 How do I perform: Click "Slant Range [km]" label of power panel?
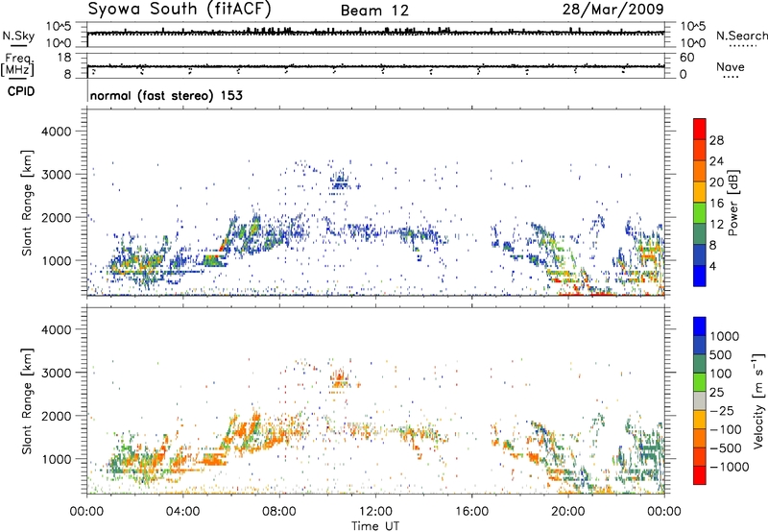tap(27, 203)
